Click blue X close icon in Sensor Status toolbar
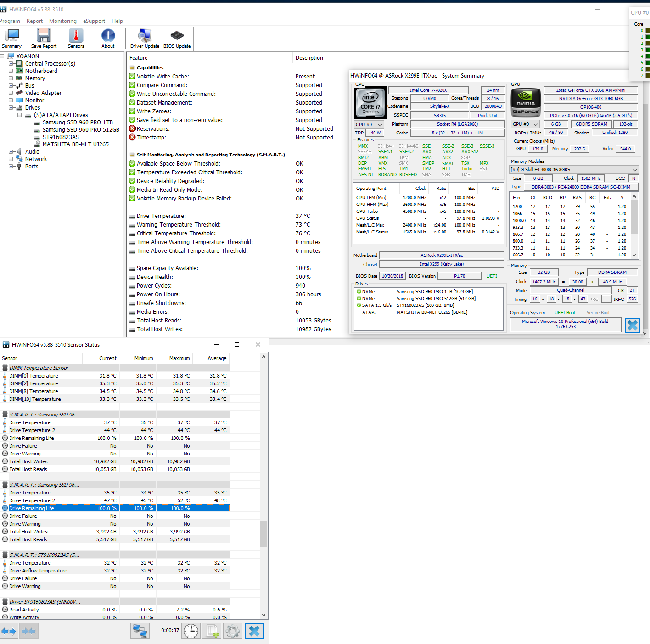Viewport: 650px width, 644px height. (254, 631)
